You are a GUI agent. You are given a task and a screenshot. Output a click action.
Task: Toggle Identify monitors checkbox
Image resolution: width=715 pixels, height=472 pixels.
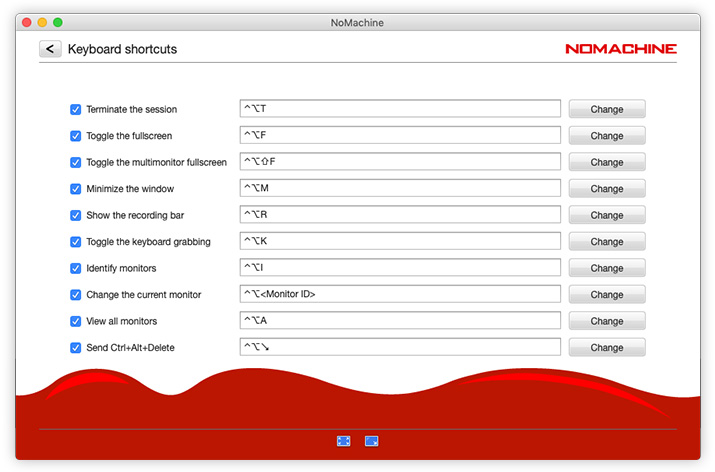point(76,268)
